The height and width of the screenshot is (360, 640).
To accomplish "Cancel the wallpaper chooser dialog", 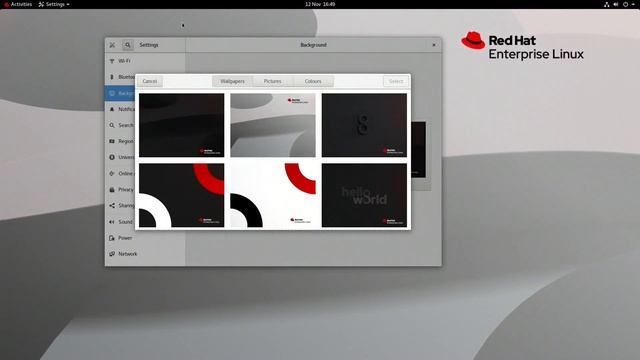I will click(x=150, y=81).
